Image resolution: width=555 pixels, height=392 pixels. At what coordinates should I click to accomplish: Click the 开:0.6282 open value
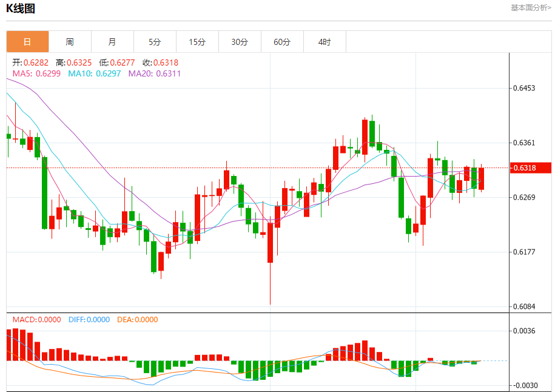point(30,63)
